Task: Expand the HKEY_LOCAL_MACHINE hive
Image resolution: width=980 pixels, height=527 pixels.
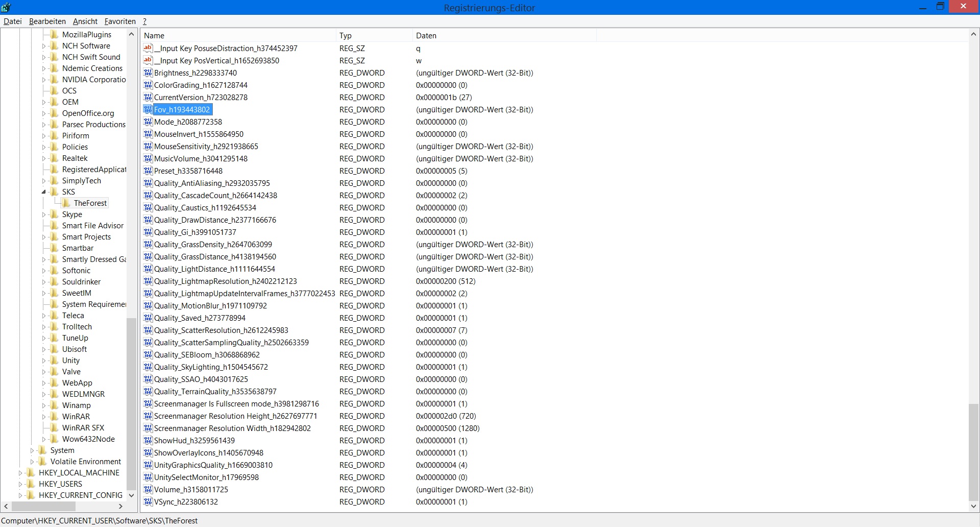Action: [x=20, y=473]
